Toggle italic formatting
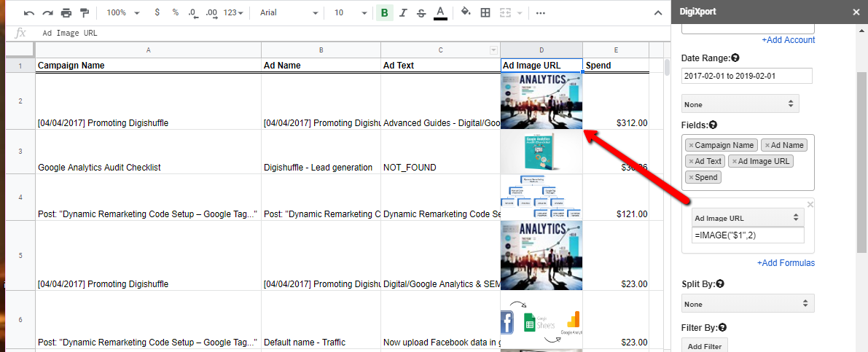Screen dimensions: 868x352 coord(403,12)
